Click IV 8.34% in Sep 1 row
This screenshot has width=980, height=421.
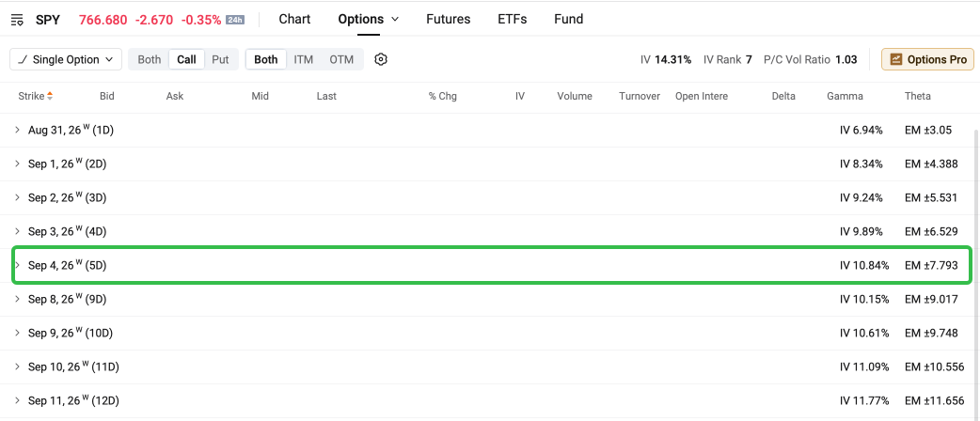pos(861,164)
